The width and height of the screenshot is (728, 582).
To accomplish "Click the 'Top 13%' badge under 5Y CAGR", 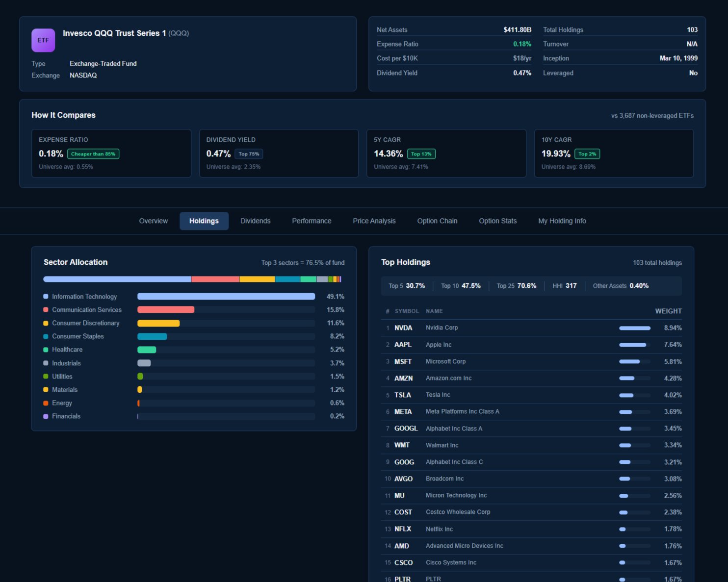I will coord(421,153).
